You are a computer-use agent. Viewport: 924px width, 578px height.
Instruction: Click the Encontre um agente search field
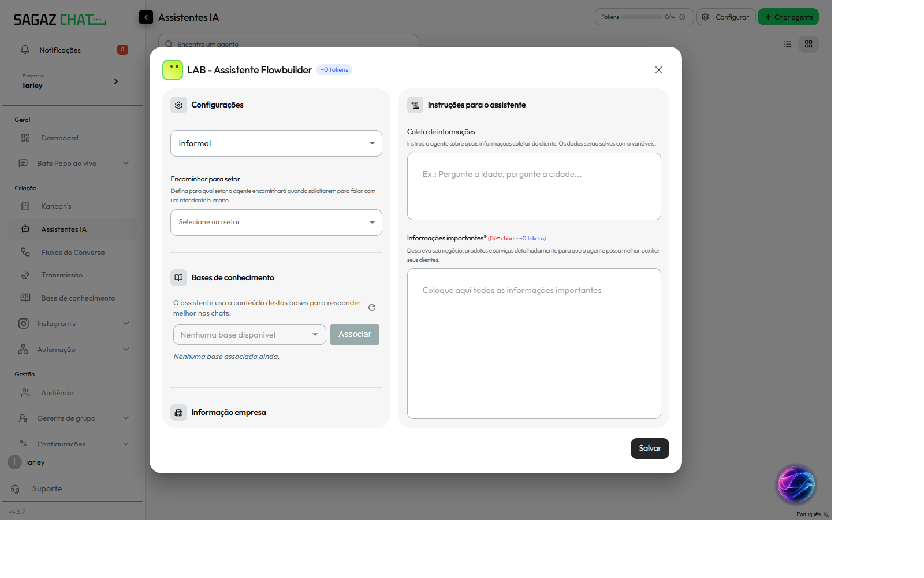(x=288, y=43)
